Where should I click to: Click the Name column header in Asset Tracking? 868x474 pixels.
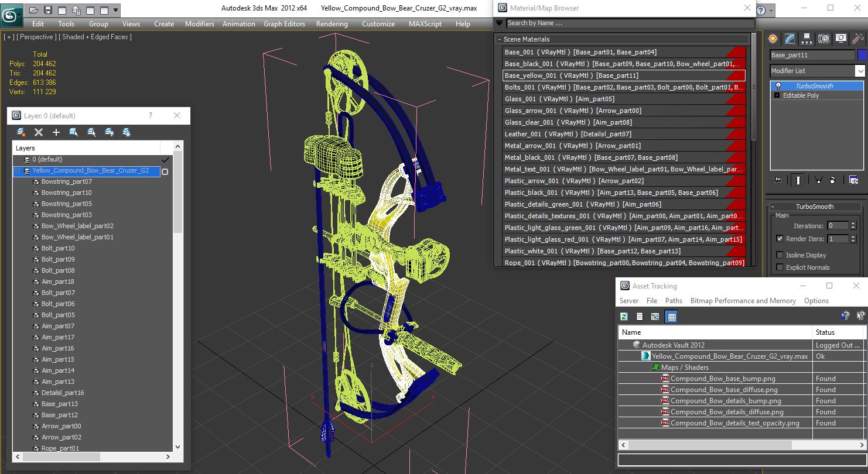(715, 332)
